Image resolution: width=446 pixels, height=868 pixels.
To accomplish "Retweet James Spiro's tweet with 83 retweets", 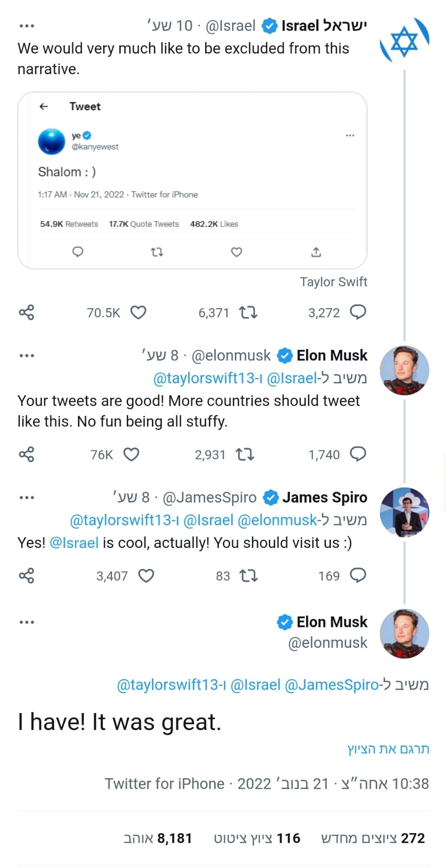I will coord(249,575).
